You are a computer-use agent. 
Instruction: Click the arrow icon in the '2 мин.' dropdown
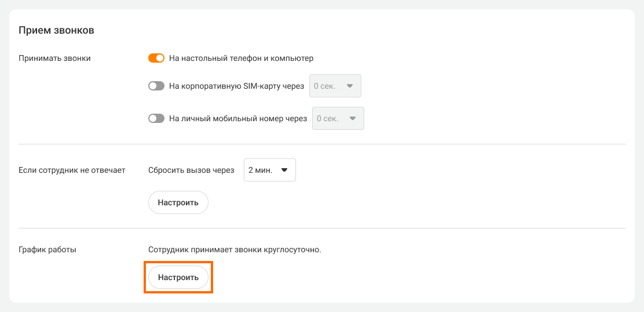point(284,170)
